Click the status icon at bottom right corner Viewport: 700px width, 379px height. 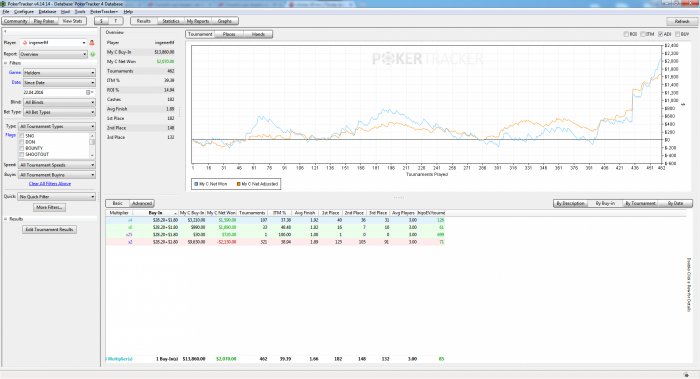click(x=686, y=375)
